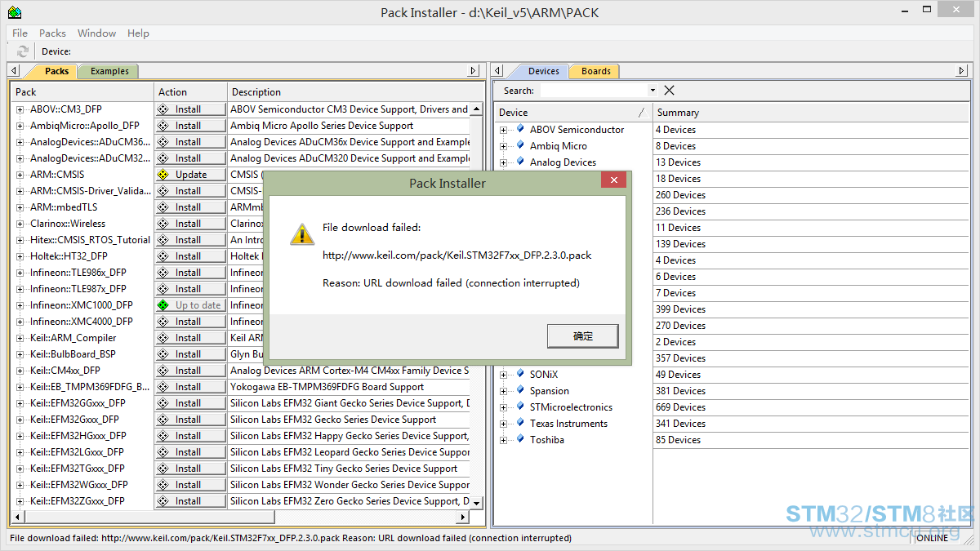
Task: Click the left arrow beside the Packs tab
Action: pos(14,71)
